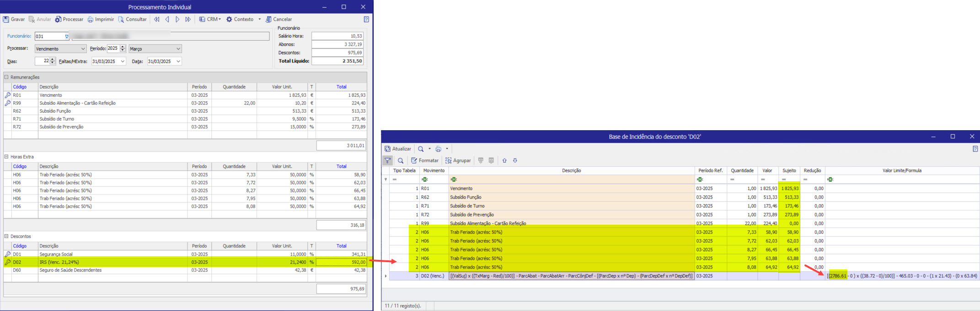Collapse the Horas Extra section
Screen dimensions: 980x311
(6, 157)
